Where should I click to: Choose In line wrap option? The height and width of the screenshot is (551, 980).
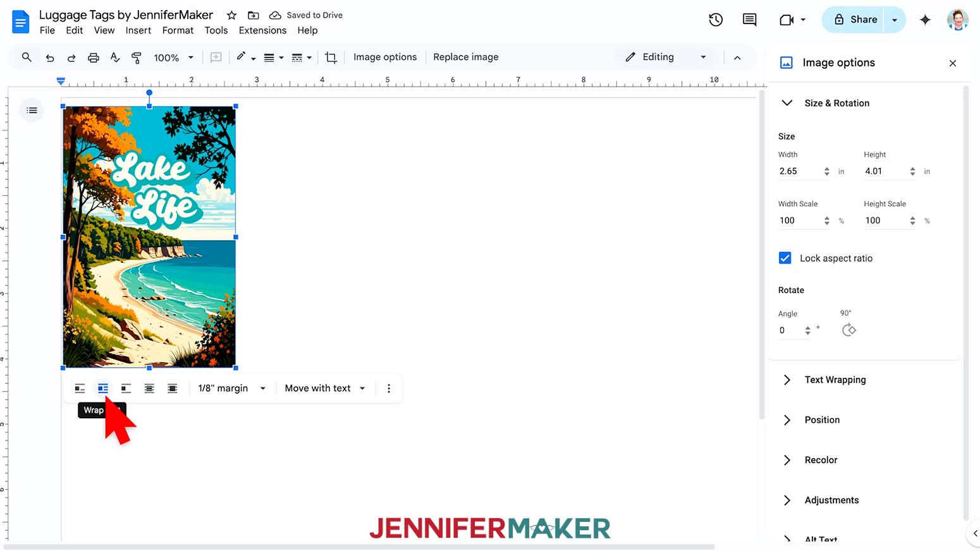click(x=80, y=388)
